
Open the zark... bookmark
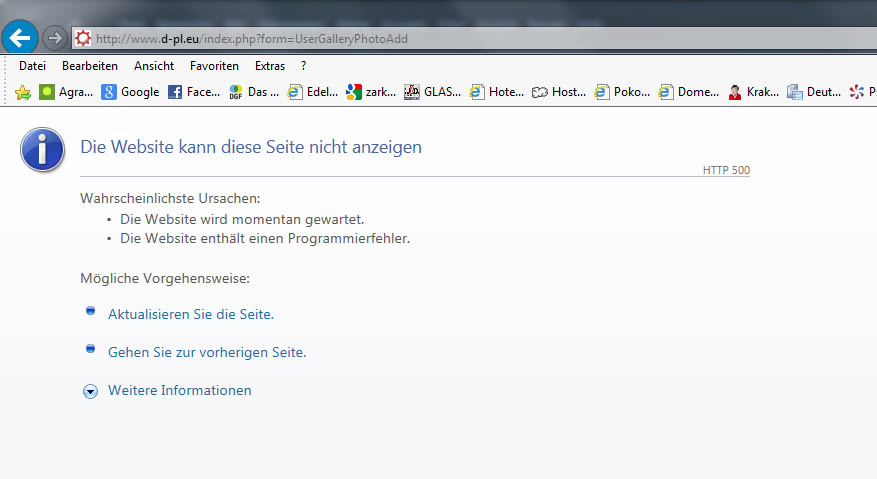coord(371,92)
